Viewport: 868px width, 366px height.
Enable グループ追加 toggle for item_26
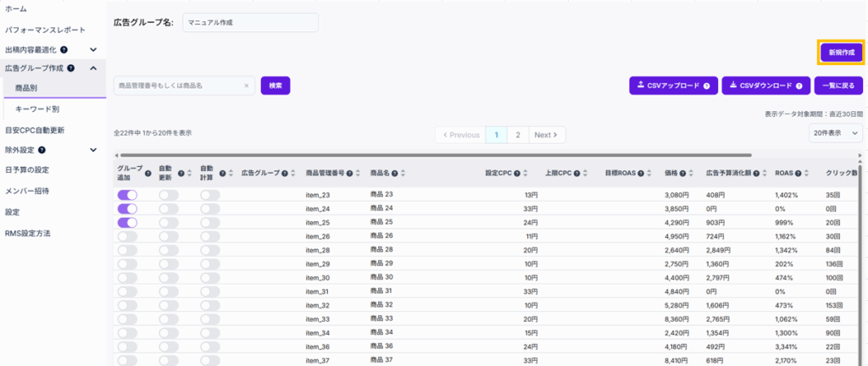coord(127,236)
